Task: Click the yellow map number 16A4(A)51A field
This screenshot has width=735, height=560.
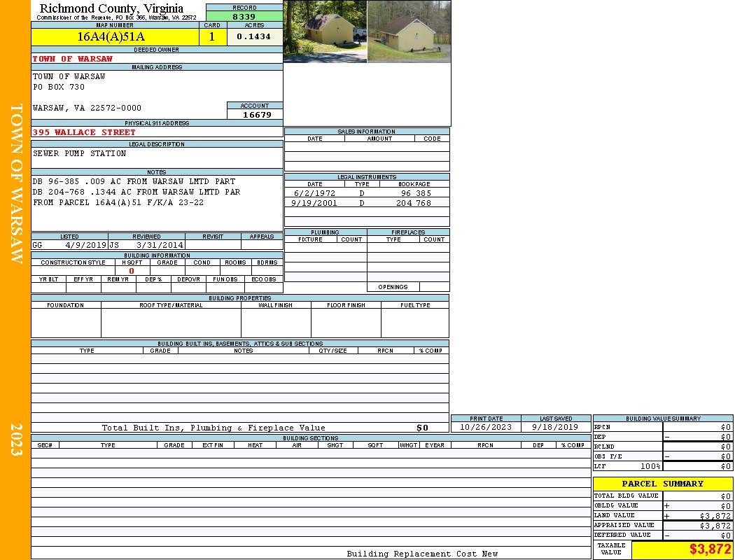Action: [x=111, y=37]
